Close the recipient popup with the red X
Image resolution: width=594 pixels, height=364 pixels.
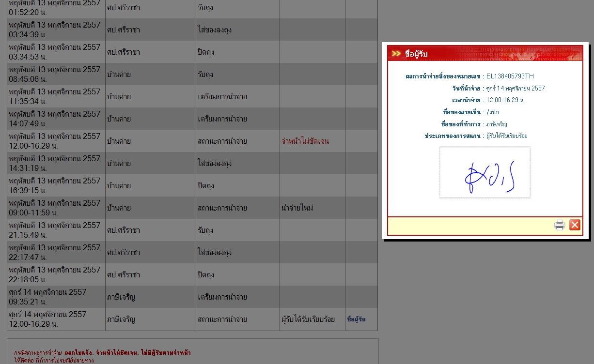pos(575,225)
